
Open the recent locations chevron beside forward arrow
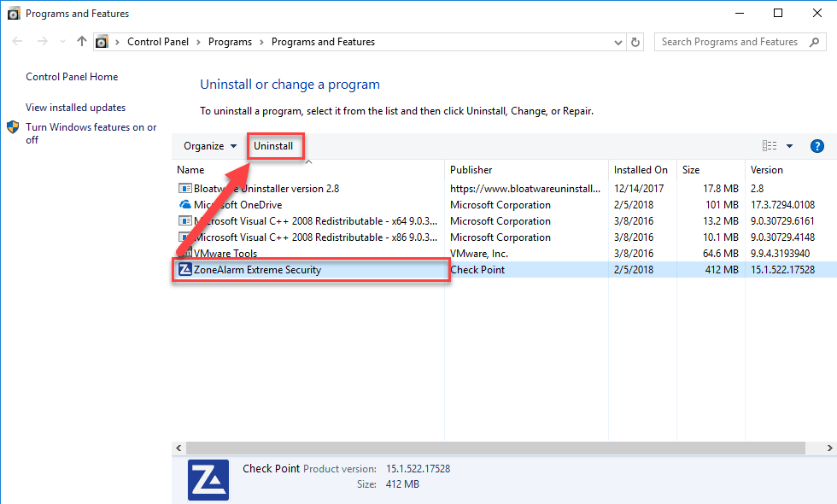(61, 41)
